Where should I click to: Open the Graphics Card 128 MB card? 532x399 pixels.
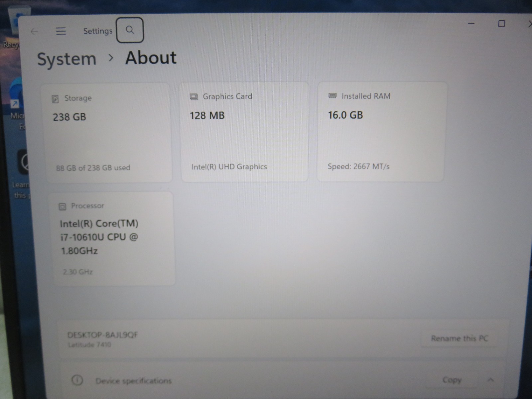tap(245, 132)
